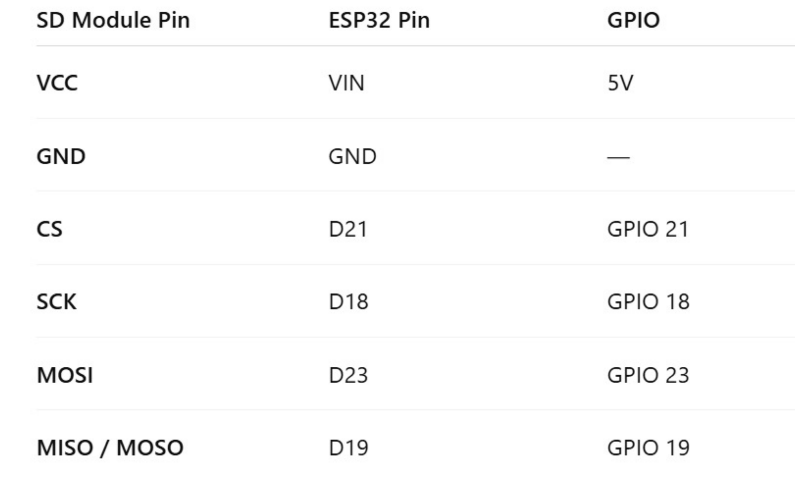Select the CS row label
Image resolution: width=795 pixels, height=480 pixels.
click(50, 229)
